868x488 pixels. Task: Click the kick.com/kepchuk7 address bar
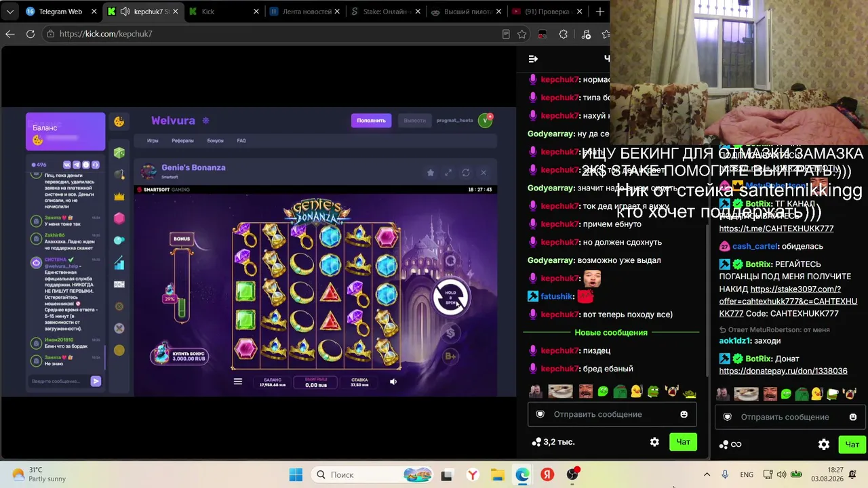pos(271,34)
